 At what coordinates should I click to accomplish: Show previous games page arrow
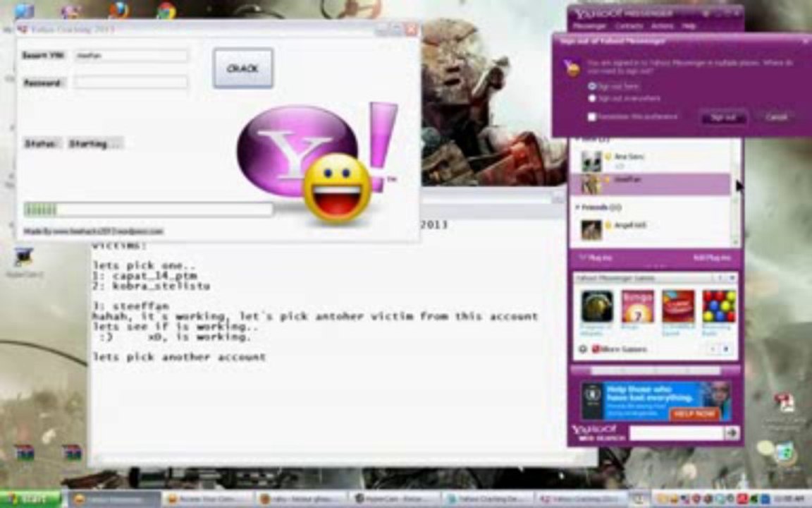[713, 349]
